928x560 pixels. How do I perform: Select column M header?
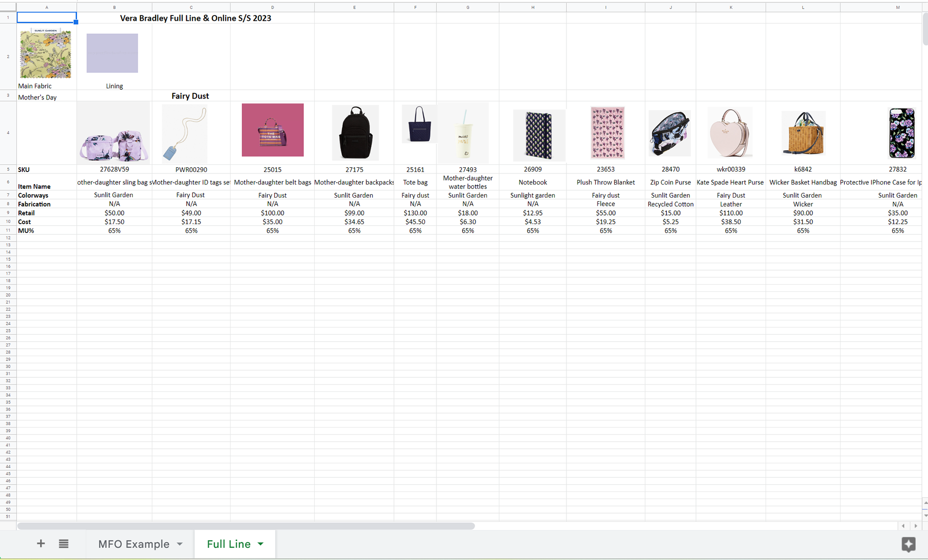pyautogui.click(x=898, y=7)
